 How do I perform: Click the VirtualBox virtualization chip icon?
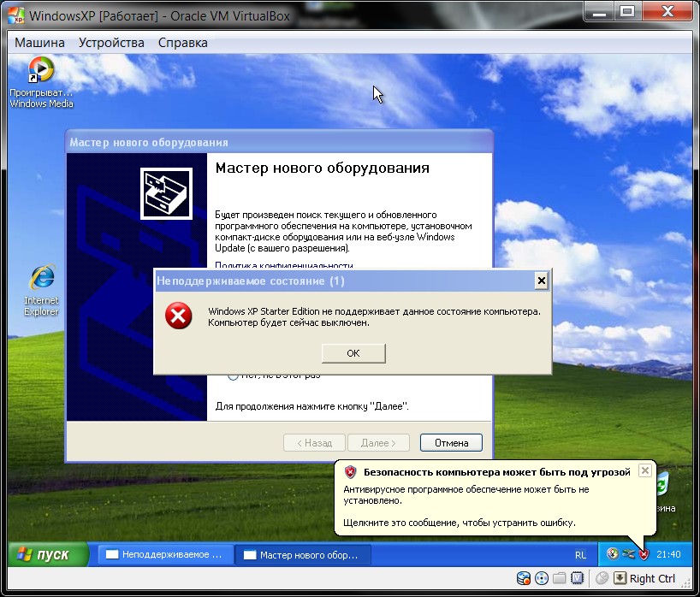[578, 579]
